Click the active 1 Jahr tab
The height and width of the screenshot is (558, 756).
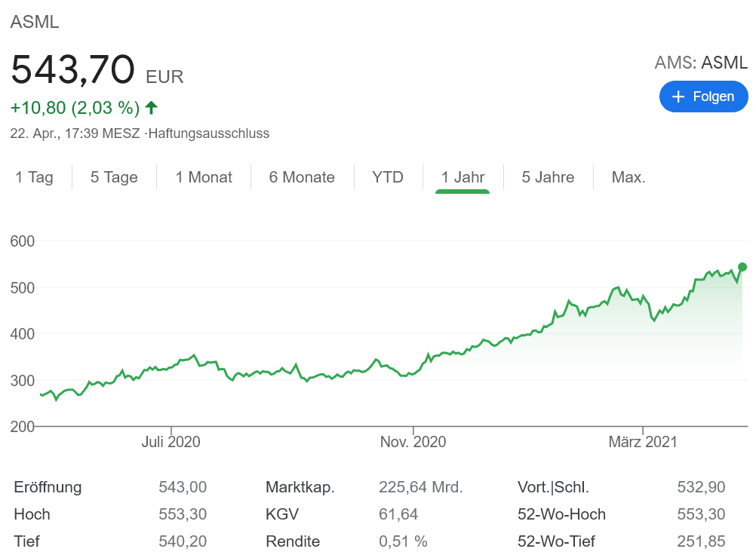click(463, 177)
